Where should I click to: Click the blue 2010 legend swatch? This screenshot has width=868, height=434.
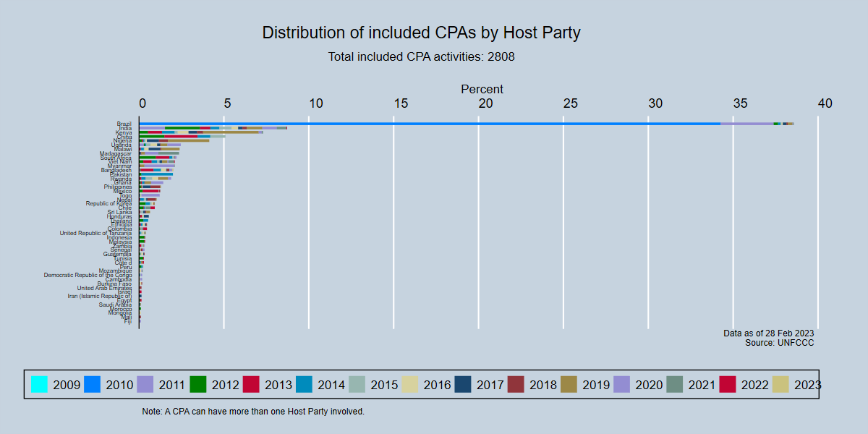pos(93,385)
